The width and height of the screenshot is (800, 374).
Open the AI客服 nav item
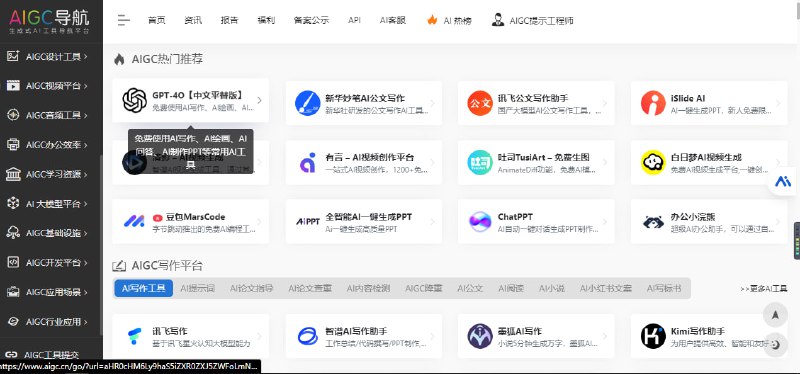[x=393, y=20]
